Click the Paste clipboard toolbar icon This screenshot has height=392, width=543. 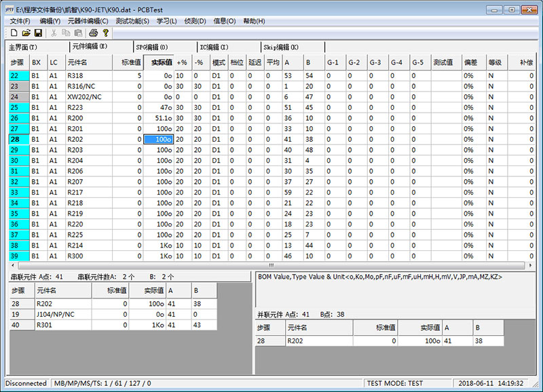tap(78, 33)
